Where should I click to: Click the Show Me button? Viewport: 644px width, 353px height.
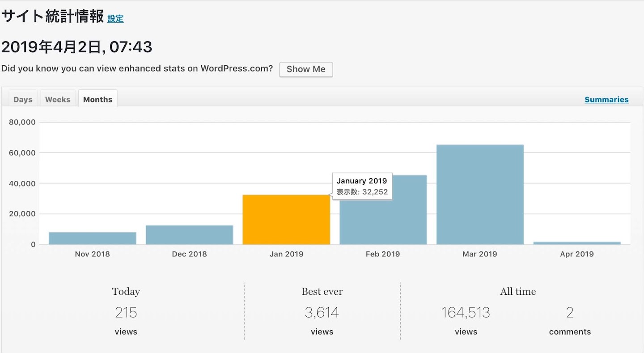coord(306,69)
